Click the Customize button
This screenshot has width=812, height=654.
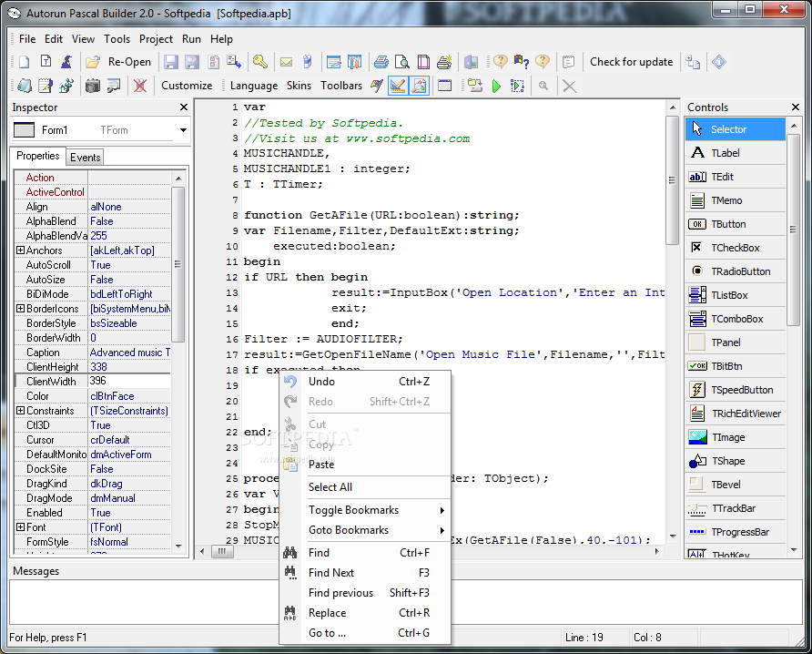tap(187, 86)
